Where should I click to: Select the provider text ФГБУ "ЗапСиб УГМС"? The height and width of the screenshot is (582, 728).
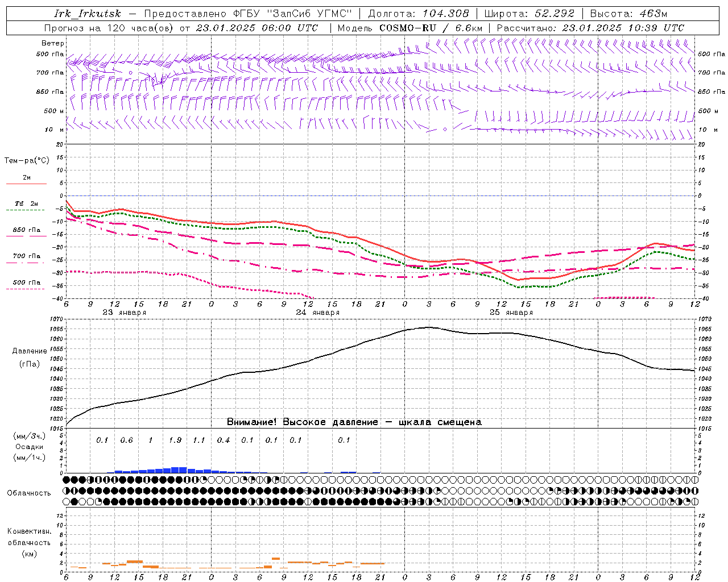point(293,14)
